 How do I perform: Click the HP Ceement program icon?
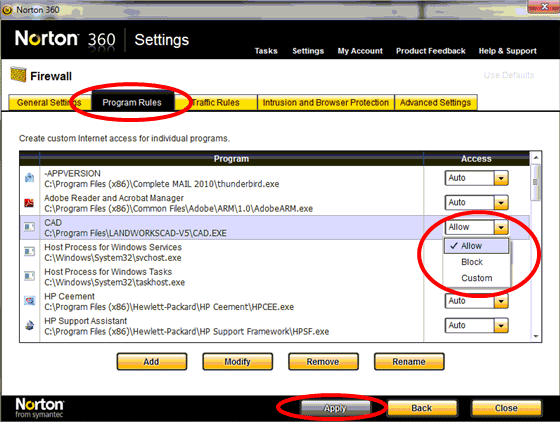29,301
